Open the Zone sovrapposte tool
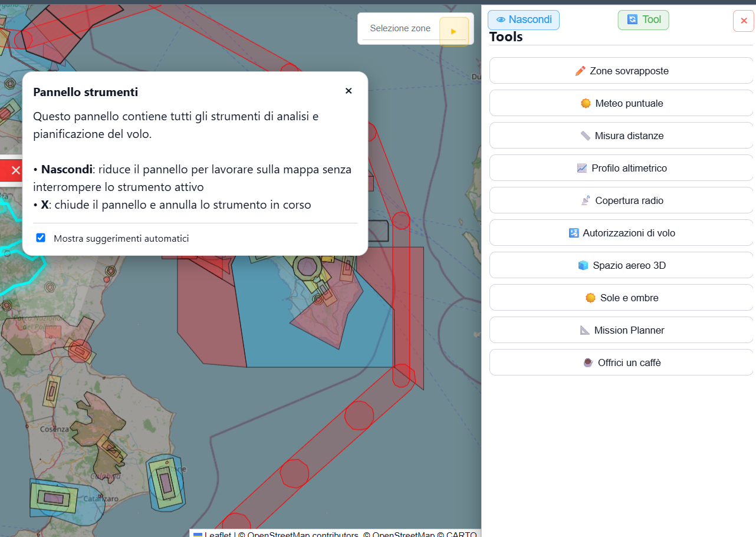Image resolution: width=756 pixels, height=537 pixels. [621, 71]
